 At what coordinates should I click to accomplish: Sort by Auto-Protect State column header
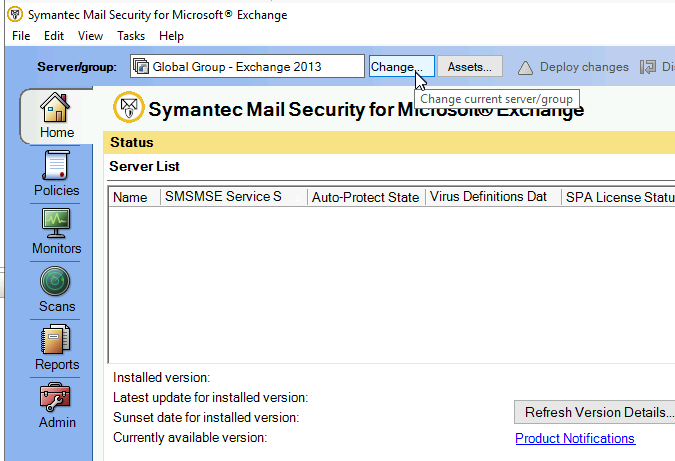pyautogui.click(x=366, y=197)
